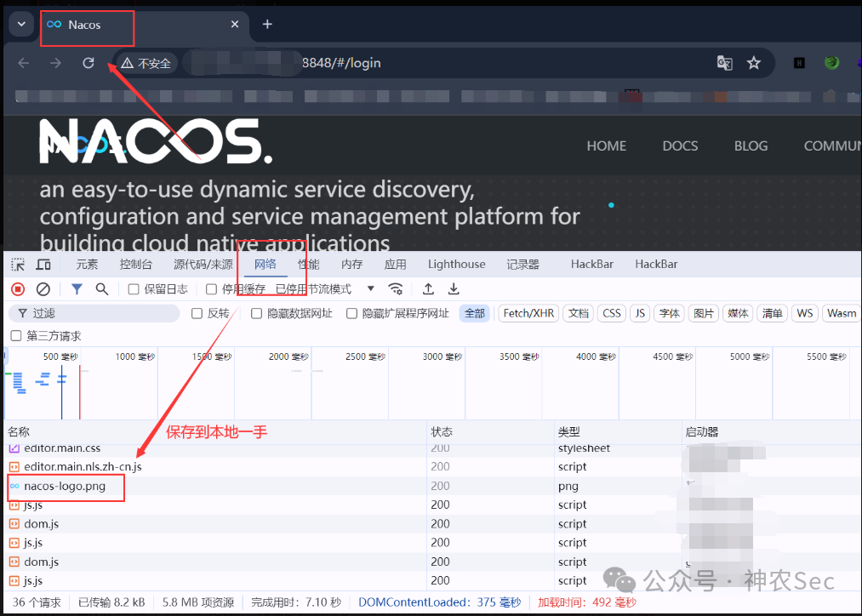Filter requests by 图片 type

703,313
